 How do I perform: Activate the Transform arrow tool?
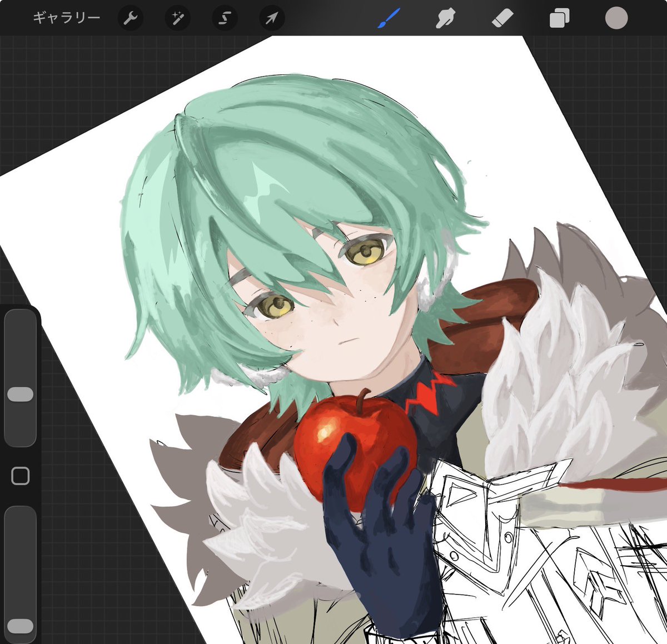272,19
